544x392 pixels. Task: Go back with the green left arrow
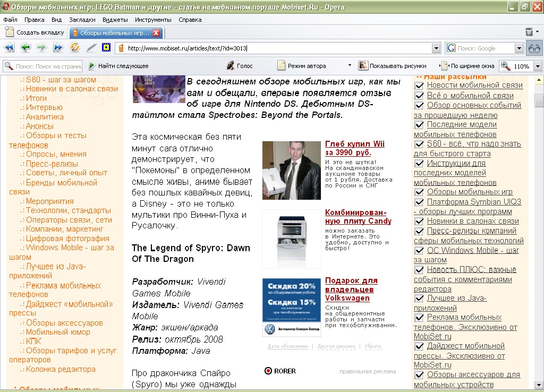[x=25, y=47]
